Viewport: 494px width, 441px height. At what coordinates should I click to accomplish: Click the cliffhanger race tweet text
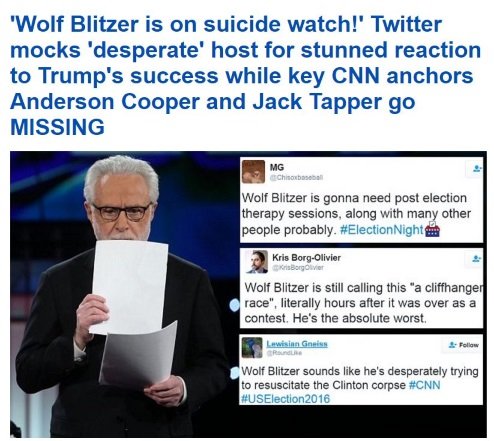pos(363,303)
